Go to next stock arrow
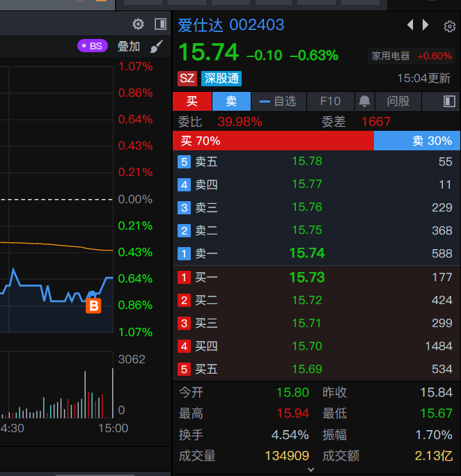This screenshot has width=461, height=476. (425, 25)
